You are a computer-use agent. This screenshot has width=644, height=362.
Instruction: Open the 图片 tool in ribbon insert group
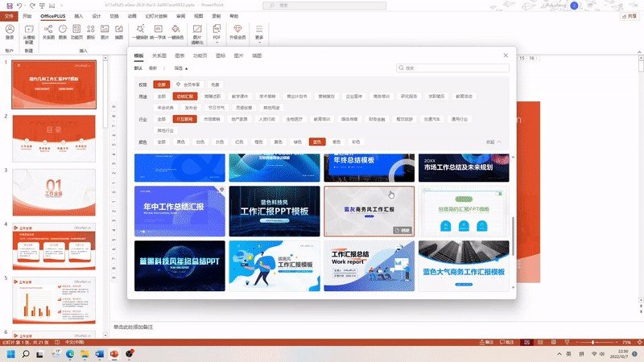105,31
